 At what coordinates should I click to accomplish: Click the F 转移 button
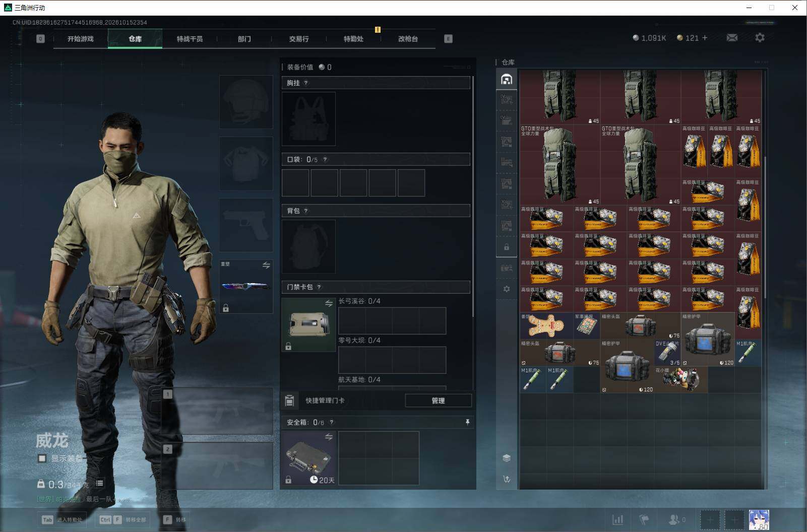(175, 519)
